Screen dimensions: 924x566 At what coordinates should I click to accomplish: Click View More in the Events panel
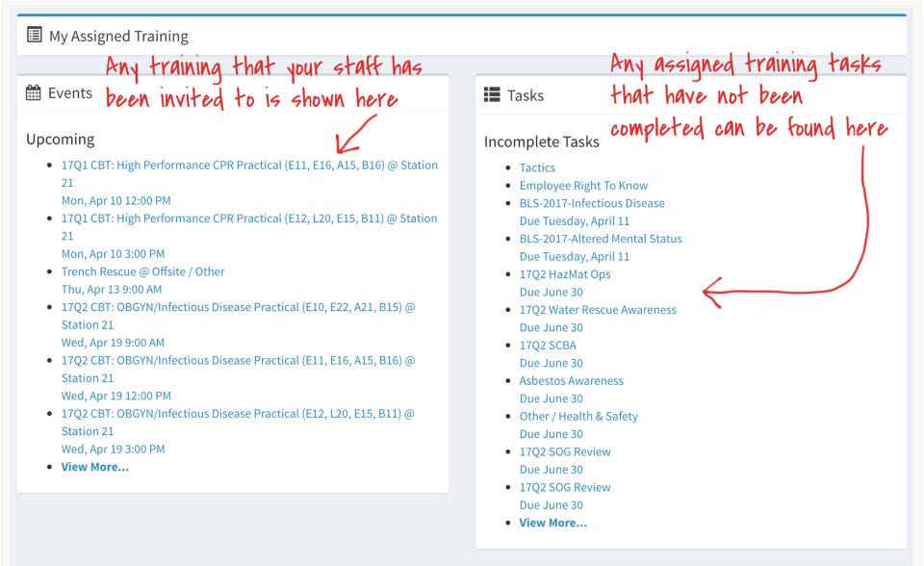(x=94, y=467)
